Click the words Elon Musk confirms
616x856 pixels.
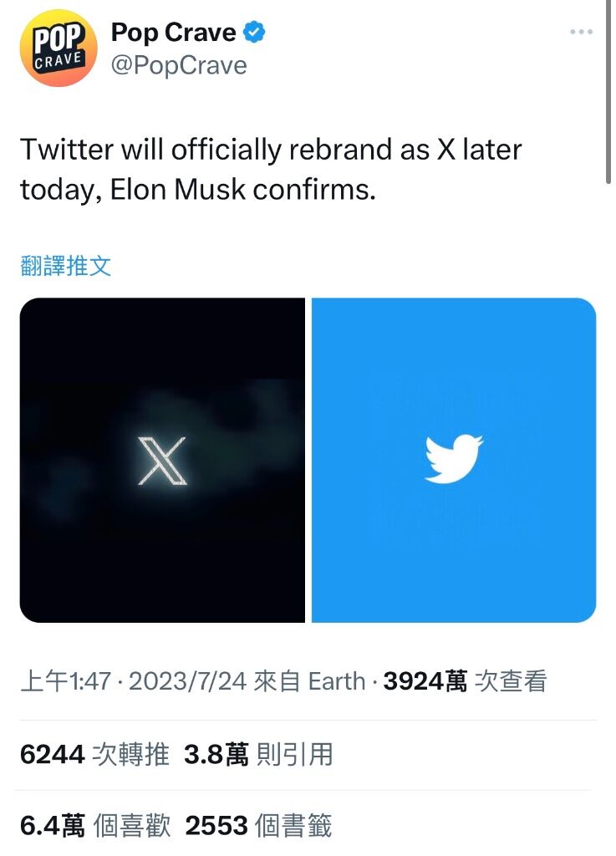(242, 190)
